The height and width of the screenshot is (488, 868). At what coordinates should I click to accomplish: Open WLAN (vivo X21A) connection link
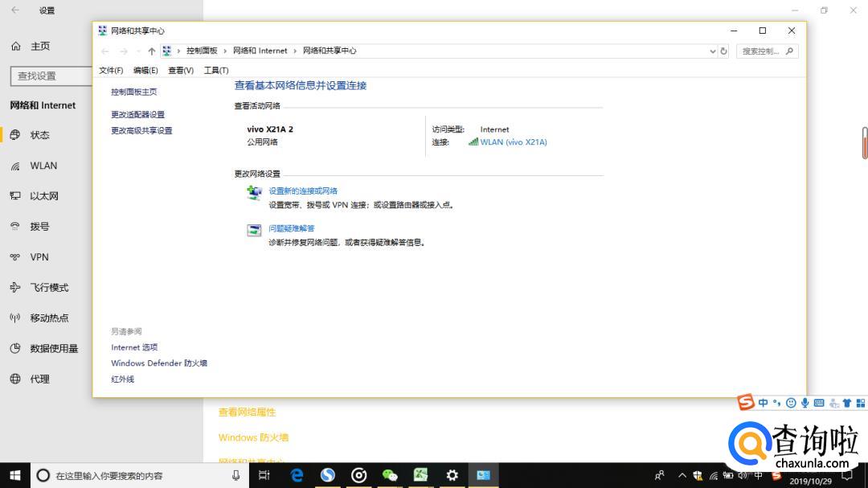514,142
